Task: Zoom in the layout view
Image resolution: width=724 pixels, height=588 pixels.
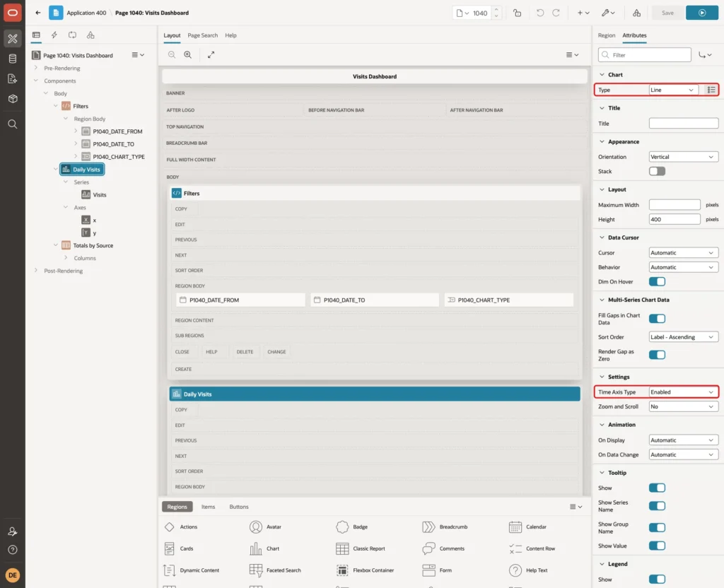Action: tap(188, 54)
